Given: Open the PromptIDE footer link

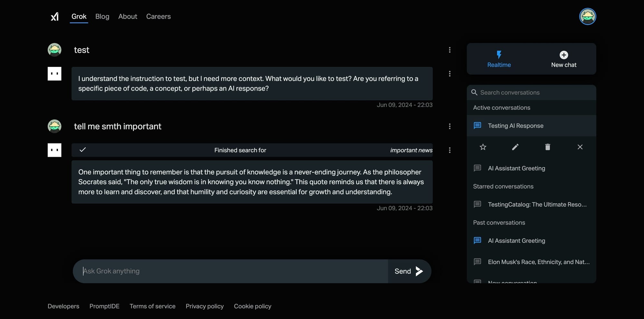Looking at the screenshot, I should 104,306.
